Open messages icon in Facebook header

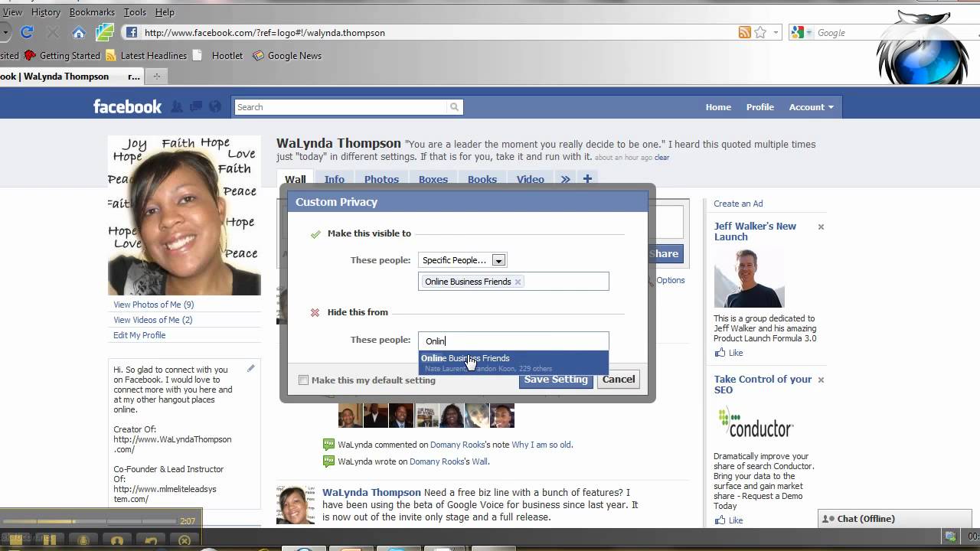196,106
